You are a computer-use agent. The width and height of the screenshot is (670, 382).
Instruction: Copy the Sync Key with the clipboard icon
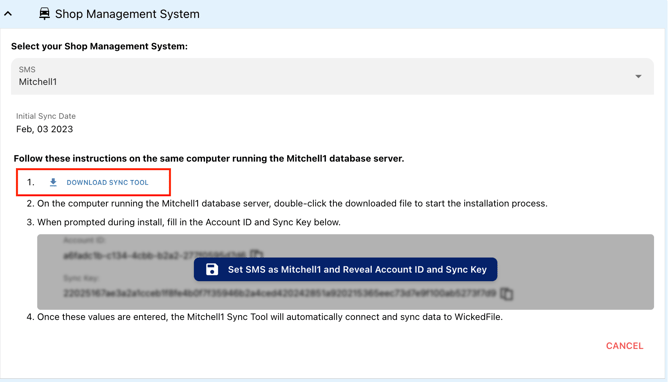pyautogui.click(x=507, y=294)
